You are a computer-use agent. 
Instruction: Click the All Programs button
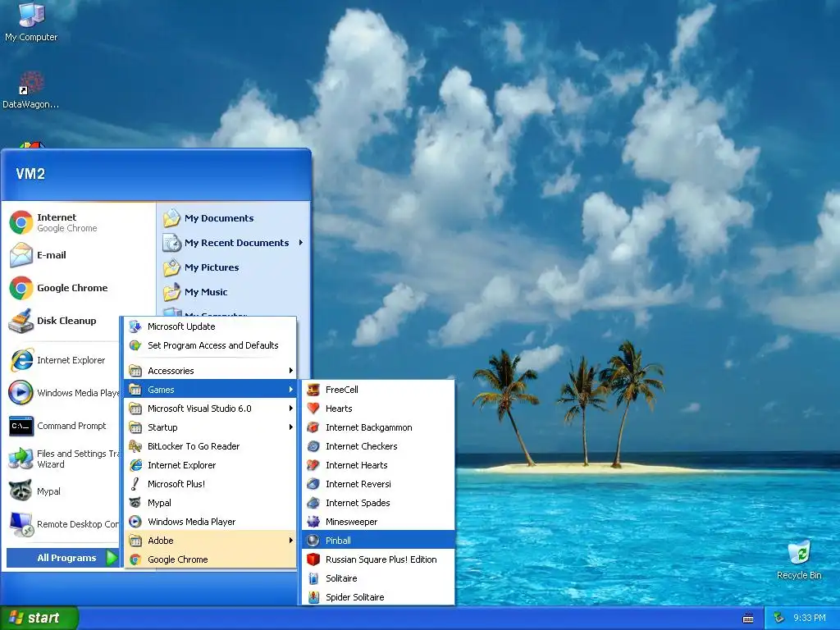click(x=62, y=558)
